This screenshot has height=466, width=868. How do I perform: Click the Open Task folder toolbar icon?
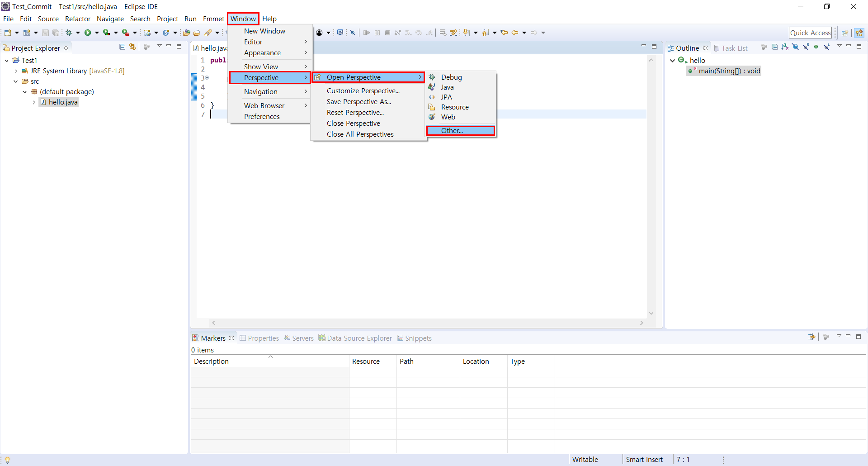click(197, 33)
